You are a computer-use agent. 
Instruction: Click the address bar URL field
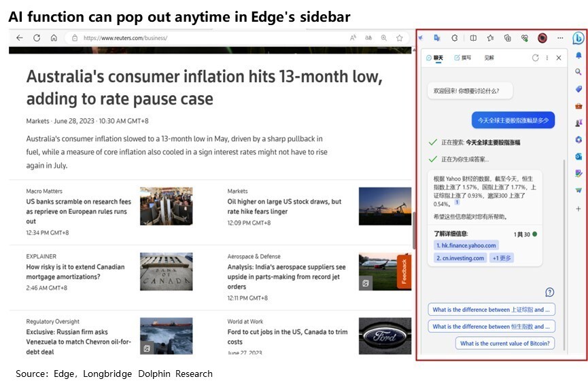point(204,38)
